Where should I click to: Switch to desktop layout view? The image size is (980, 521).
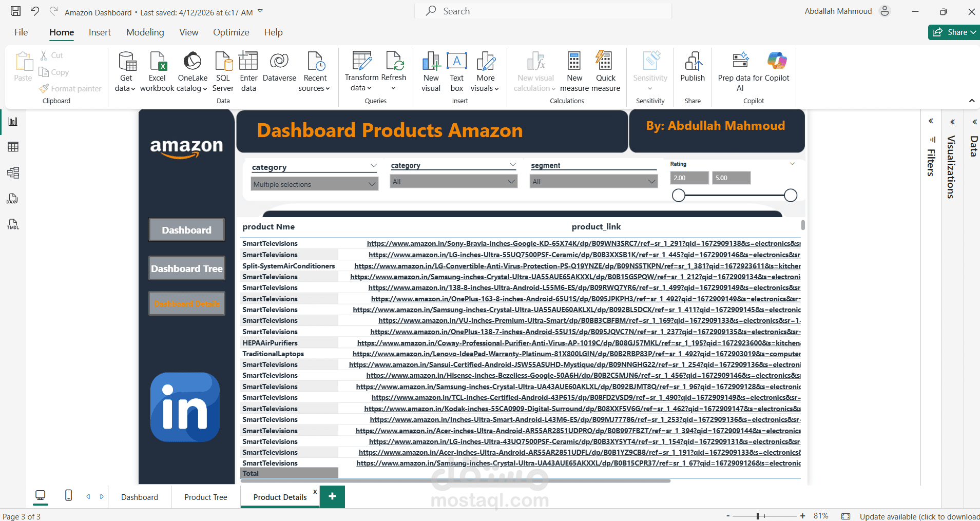point(40,496)
